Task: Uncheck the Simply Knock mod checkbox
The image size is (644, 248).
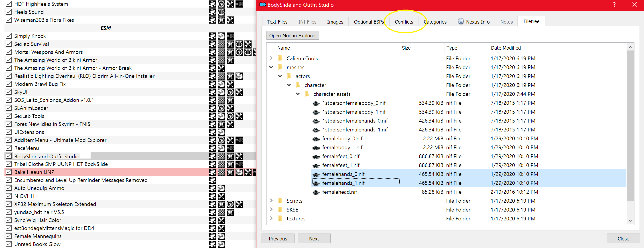Action: (x=9, y=36)
